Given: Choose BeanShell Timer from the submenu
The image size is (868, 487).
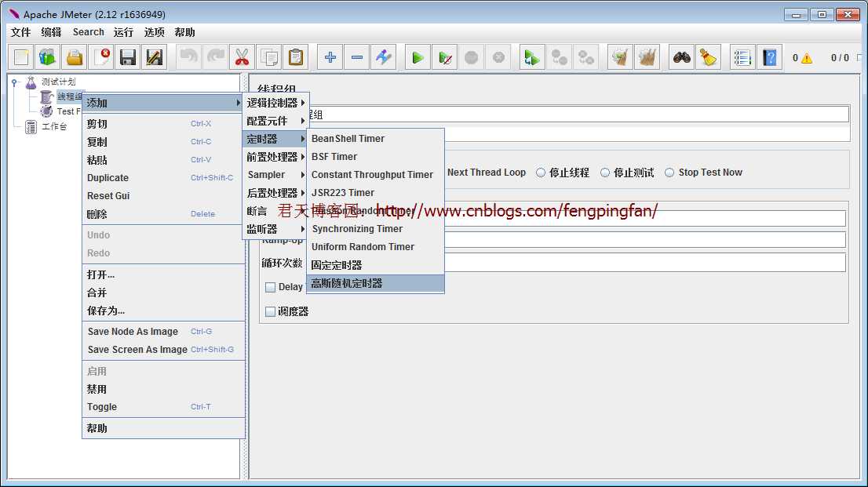Looking at the screenshot, I should 375,139.
